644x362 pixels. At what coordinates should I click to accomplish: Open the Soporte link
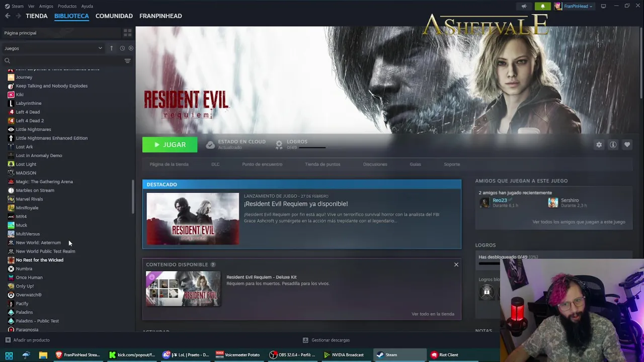(x=452, y=164)
